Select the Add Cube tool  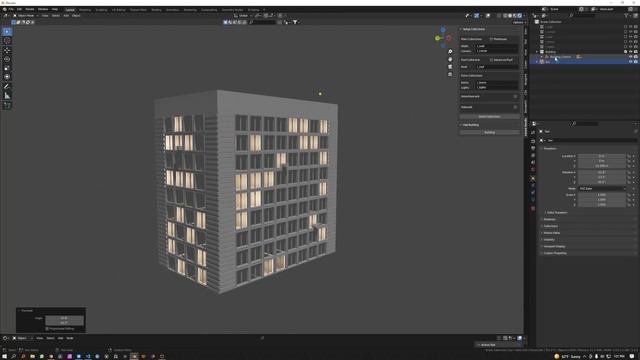[7, 105]
